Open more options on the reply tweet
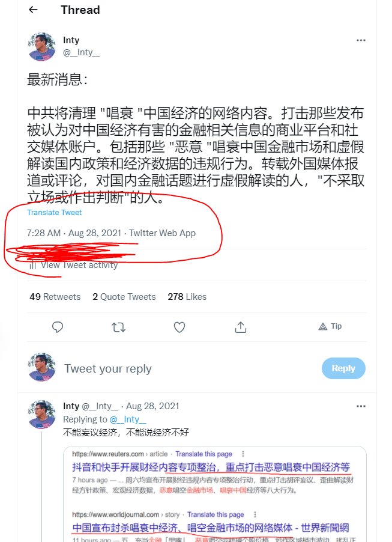Viewport: 392px width, 542px height. (x=361, y=406)
